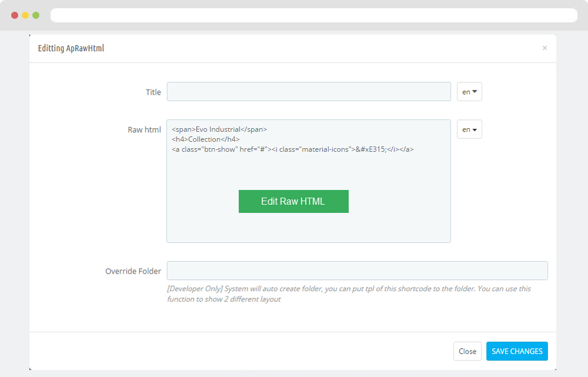Click the green maximize window dot
This screenshot has width=588, height=377.
pyautogui.click(x=36, y=15)
